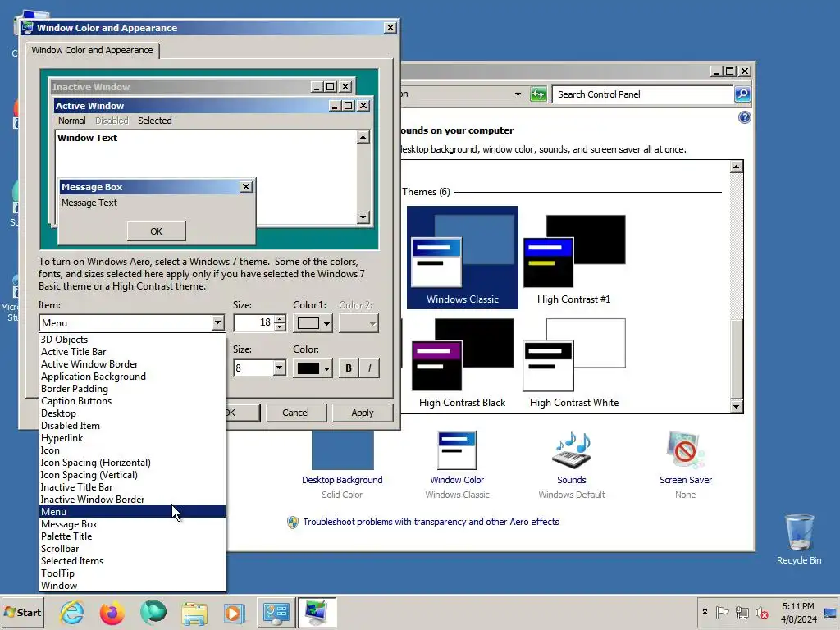Open the green globe browser taskbar icon

pos(153,612)
